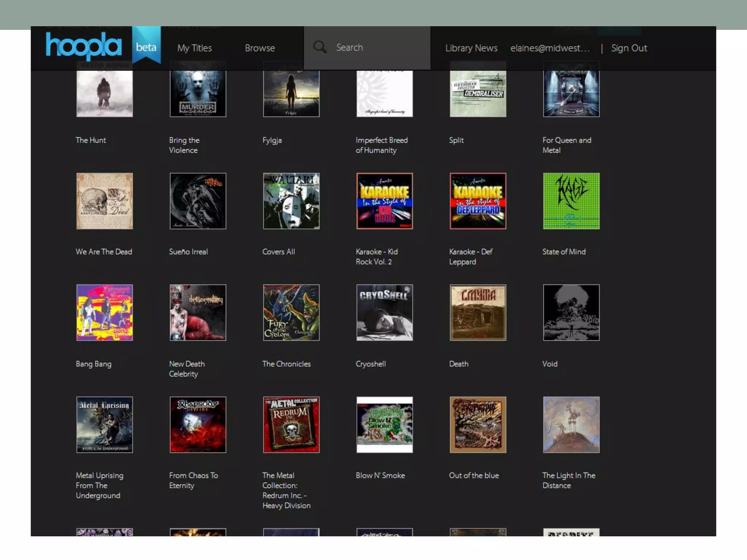Open My Titles menu
This screenshot has height=560, width=747.
coord(194,48)
